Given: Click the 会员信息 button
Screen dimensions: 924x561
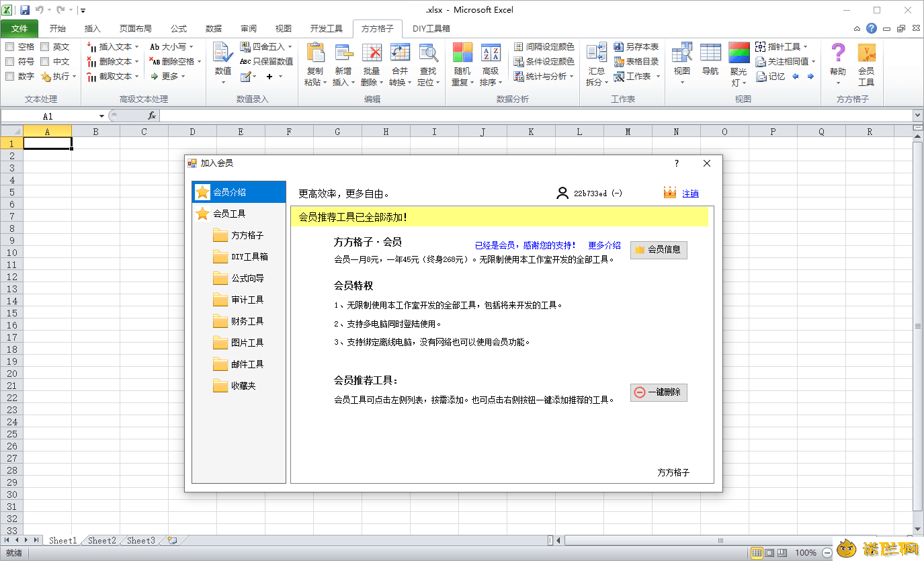Looking at the screenshot, I should pyautogui.click(x=659, y=249).
